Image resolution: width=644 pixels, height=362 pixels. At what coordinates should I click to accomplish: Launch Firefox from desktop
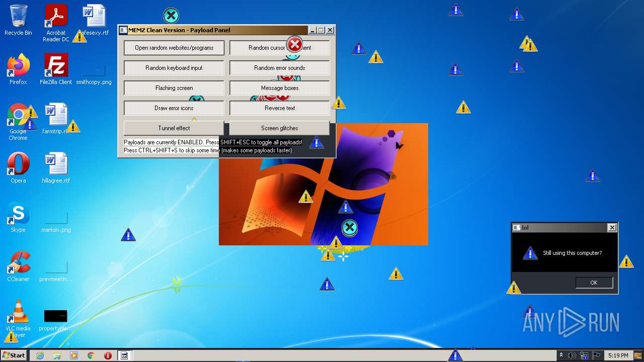coord(18,69)
